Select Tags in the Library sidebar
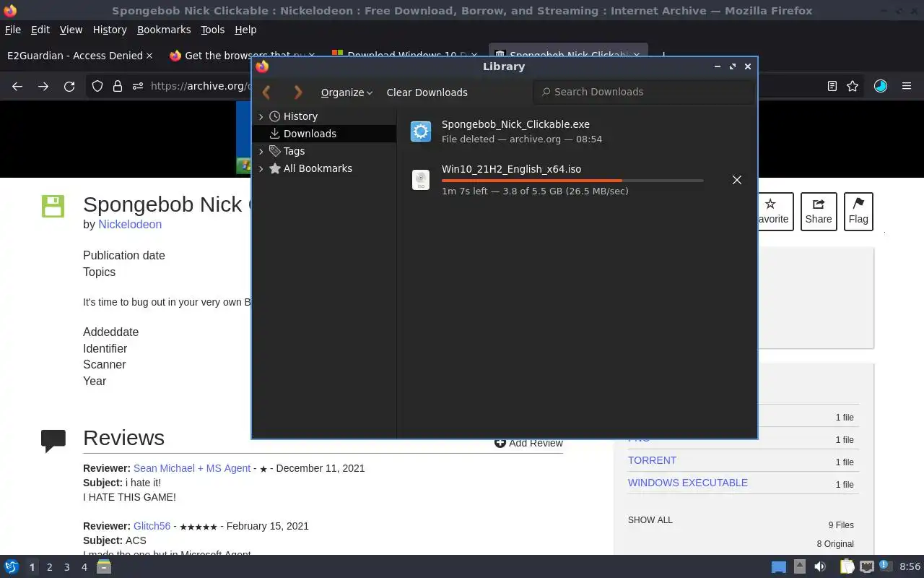 (294, 151)
